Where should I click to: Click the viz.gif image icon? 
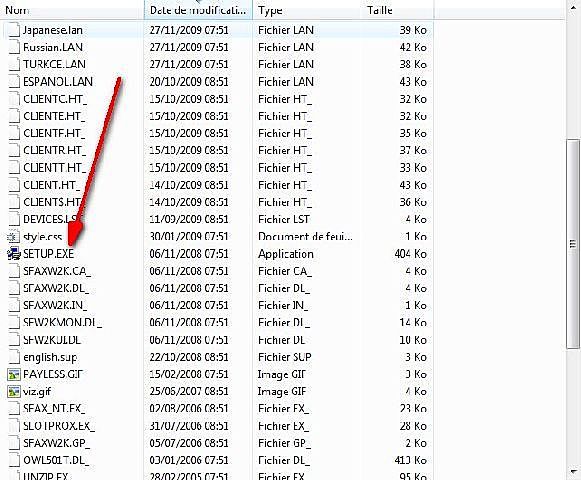pos(14,391)
